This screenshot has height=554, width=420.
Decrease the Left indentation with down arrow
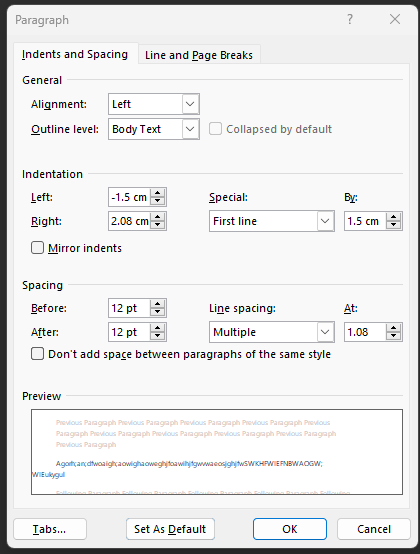click(158, 201)
